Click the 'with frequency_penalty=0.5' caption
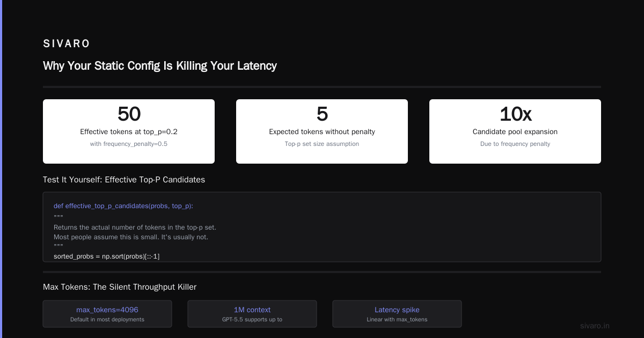 [x=129, y=144]
